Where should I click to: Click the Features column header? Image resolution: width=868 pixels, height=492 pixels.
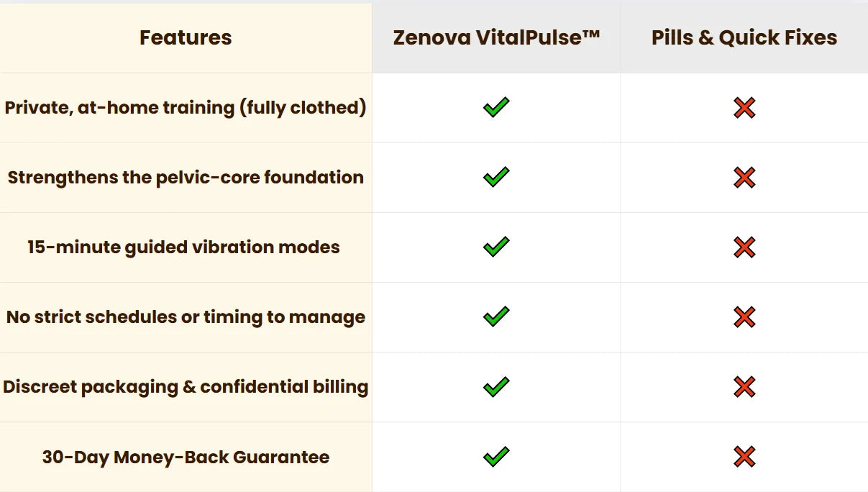(186, 37)
